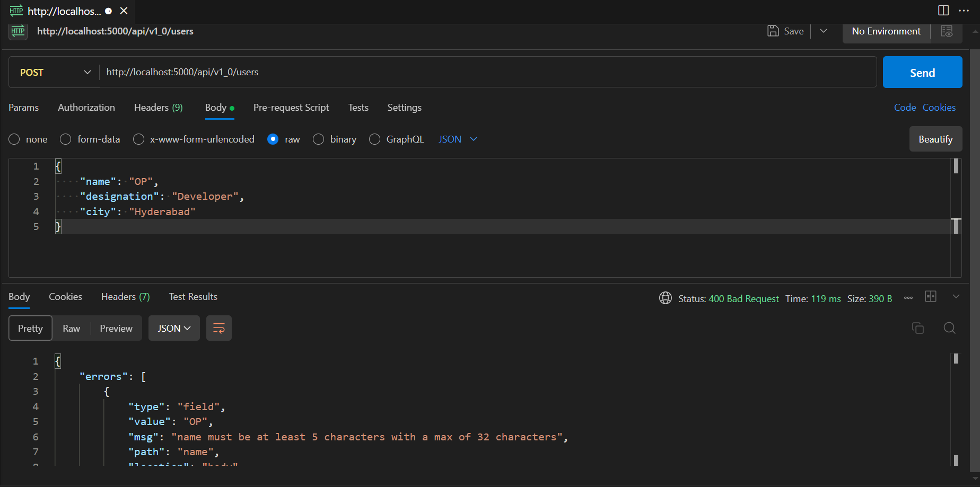980x487 pixels.
Task: Switch to the Authorization tab
Action: (x=86, y=108)
